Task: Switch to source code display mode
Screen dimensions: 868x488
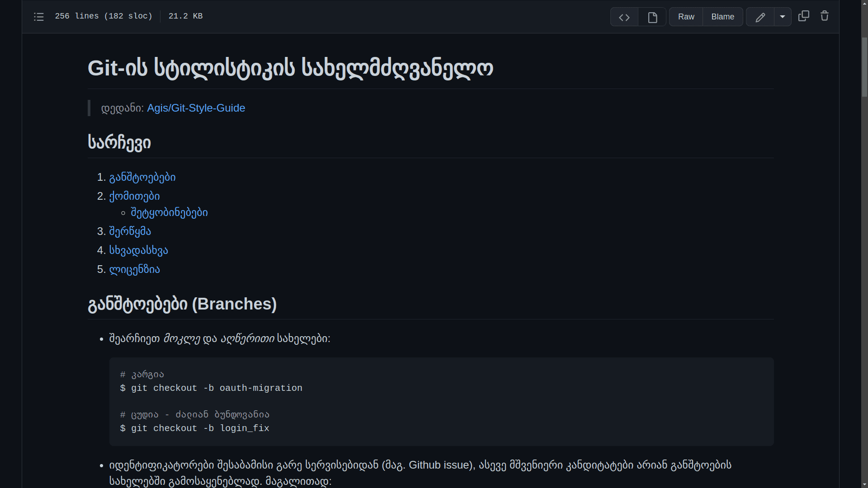Action: click(624, 17)
